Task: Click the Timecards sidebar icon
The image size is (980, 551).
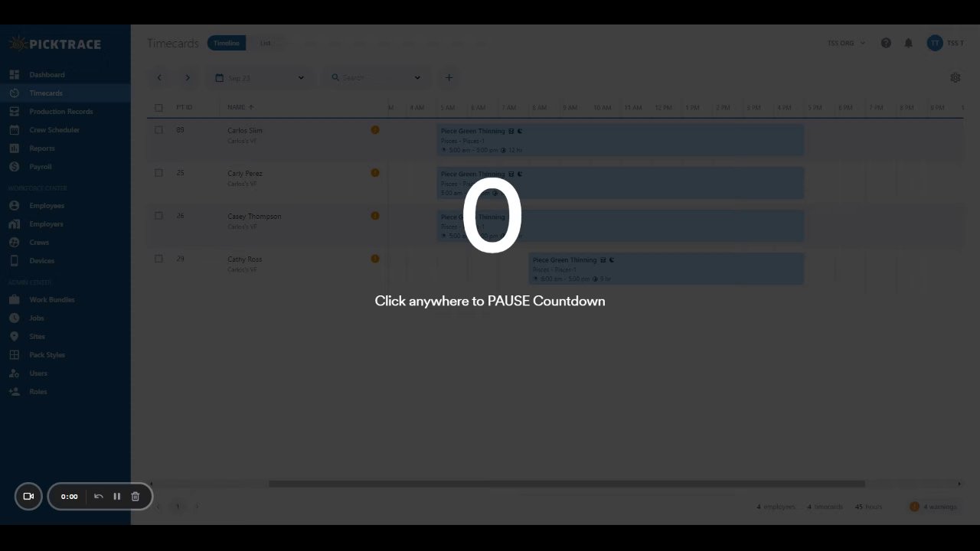Action: click(14, 93)
